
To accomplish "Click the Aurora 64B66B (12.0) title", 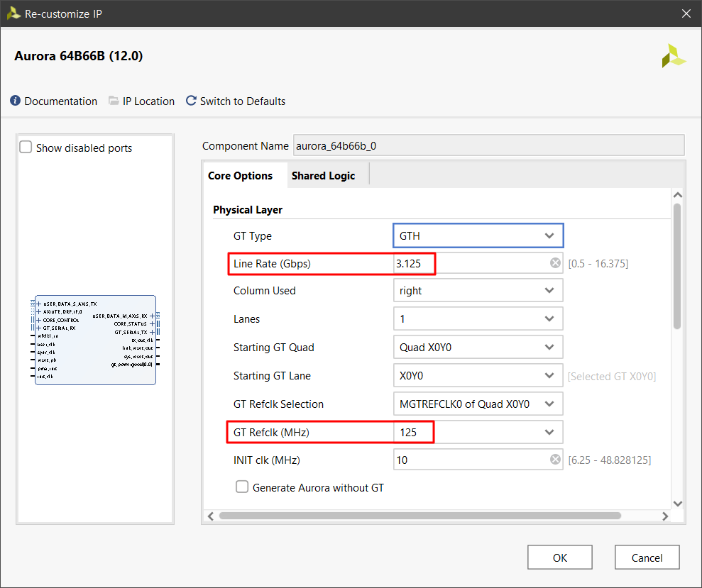I will coord(78,56).
